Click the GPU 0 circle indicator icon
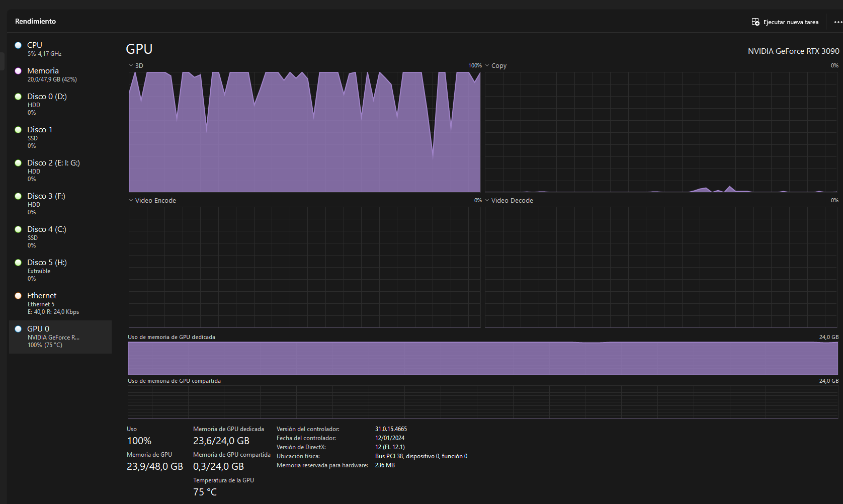Viewport: 843px width, 504px height. 18,329
